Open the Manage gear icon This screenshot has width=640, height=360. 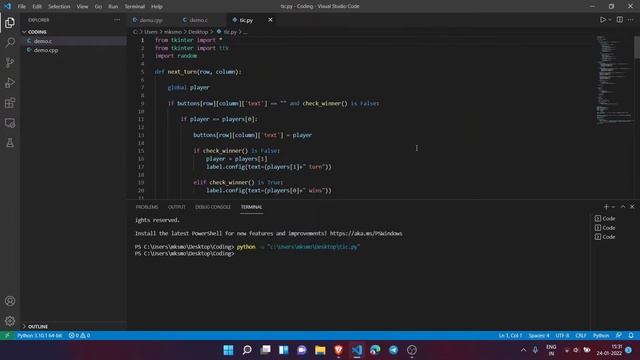10,321
